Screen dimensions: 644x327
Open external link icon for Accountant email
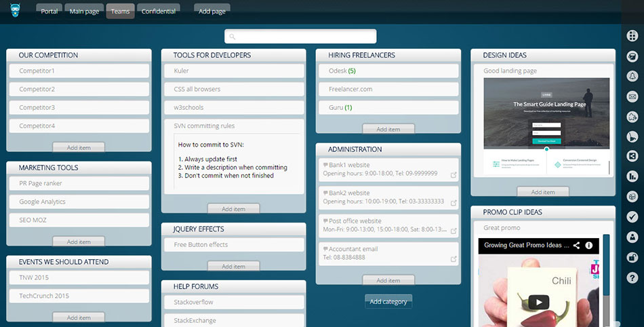tap(454, 258)
